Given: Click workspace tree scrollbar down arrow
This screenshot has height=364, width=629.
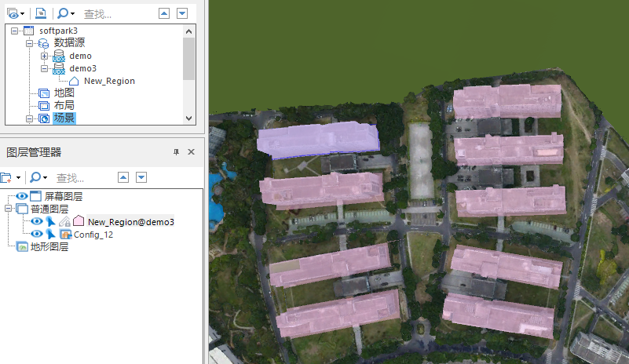Looking at the screenshot, I should [x=189, y=118].
